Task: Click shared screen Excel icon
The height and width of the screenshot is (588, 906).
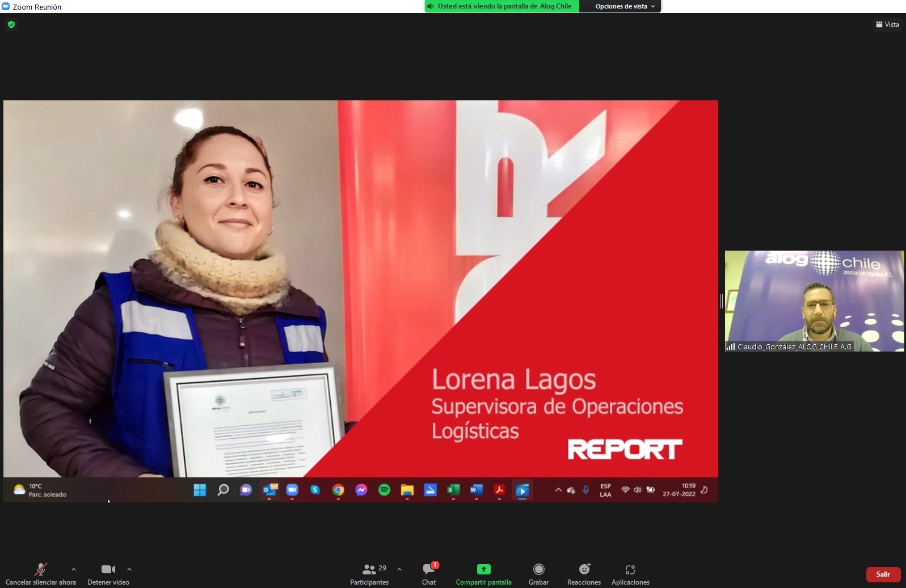Action: 453,490
